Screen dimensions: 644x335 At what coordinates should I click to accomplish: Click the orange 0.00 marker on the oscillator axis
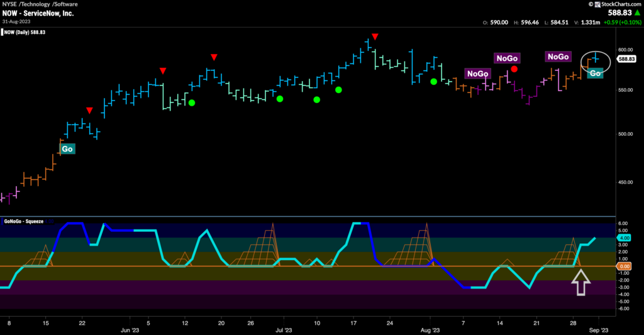(625, 266)
